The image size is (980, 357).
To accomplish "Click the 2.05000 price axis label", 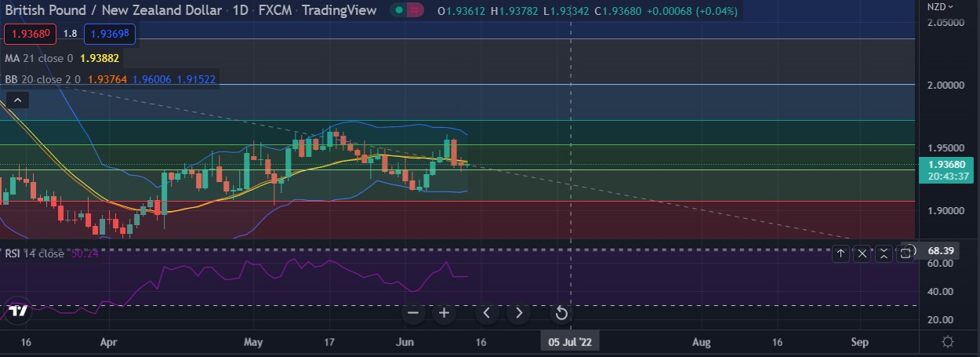I will point(948,22).
